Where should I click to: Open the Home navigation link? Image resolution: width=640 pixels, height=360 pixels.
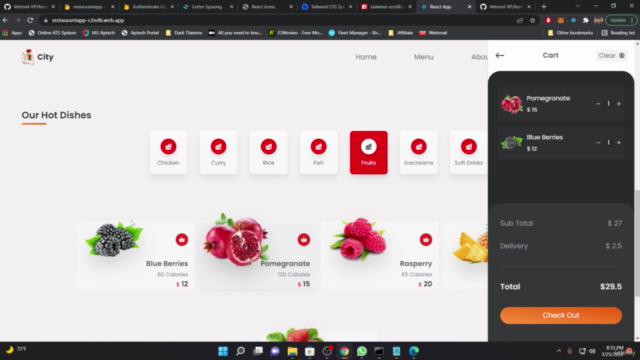(366, 57)
